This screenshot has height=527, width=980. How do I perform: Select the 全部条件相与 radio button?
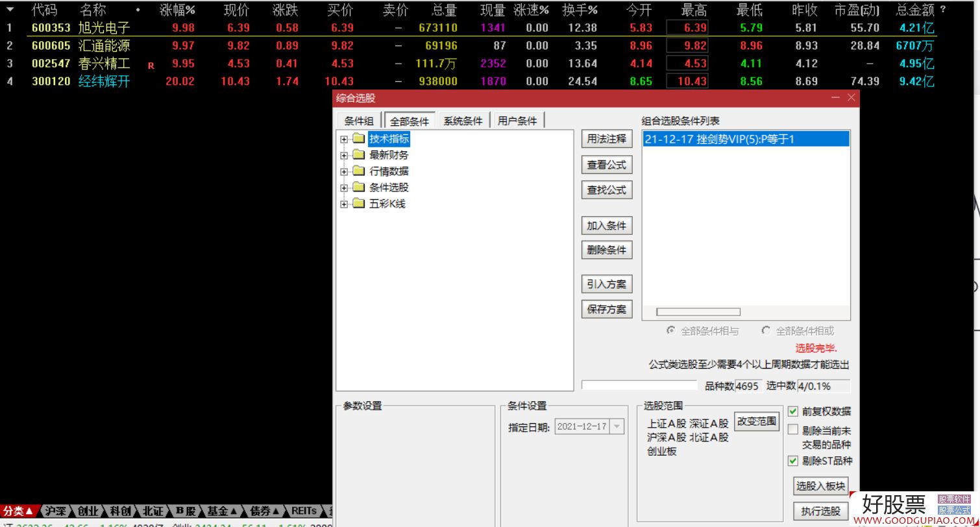(671, 331)
